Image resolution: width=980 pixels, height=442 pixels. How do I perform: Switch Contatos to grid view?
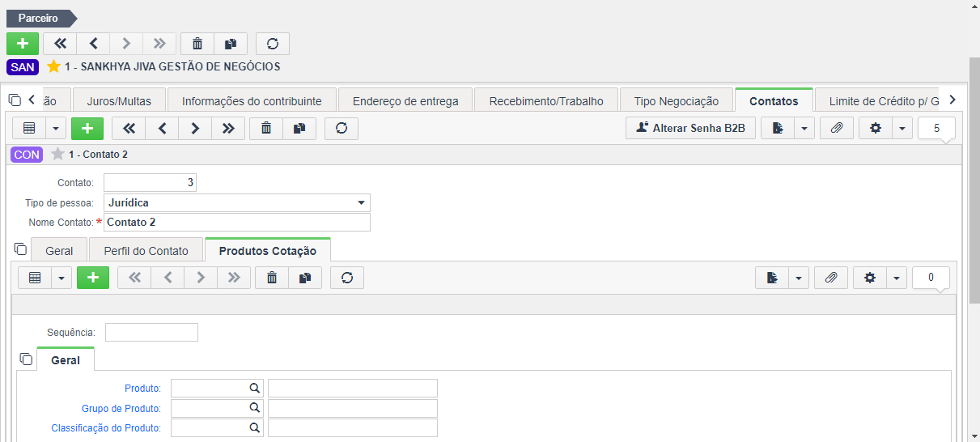coord(29,128)
